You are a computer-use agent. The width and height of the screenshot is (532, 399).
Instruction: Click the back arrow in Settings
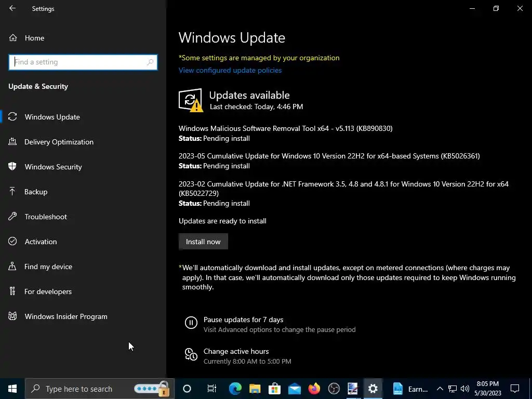tap(12, 8)
